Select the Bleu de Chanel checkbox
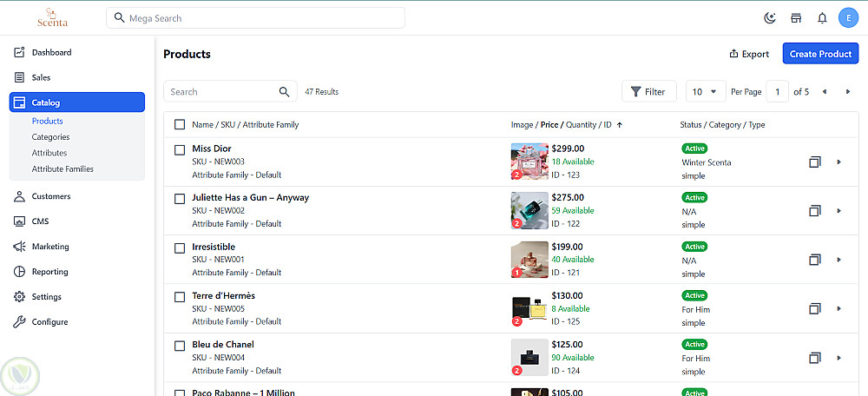The image size is (868, 396). coord(180,346)
